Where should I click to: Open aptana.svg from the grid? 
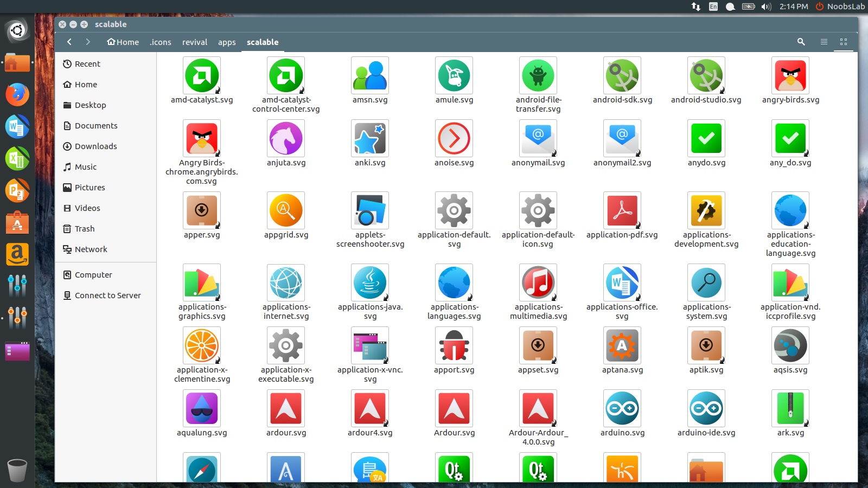(x=622, y=345)
